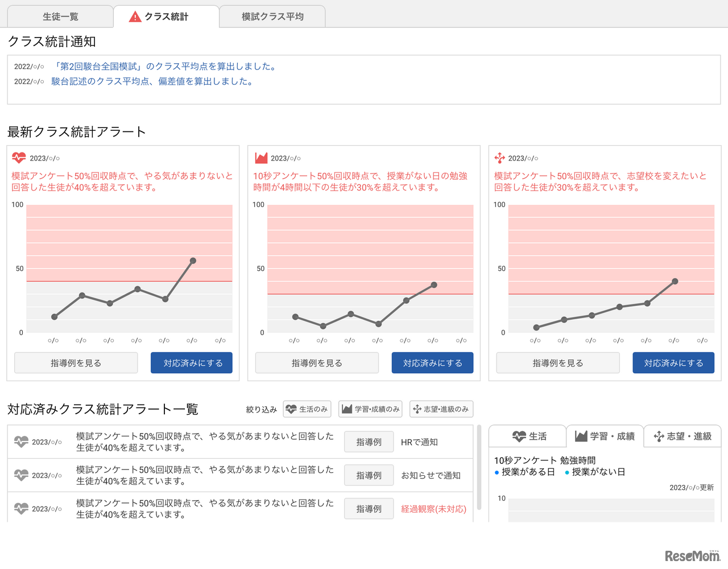Click the red warning triangle on クラス統計 tab

coord(135,17)
